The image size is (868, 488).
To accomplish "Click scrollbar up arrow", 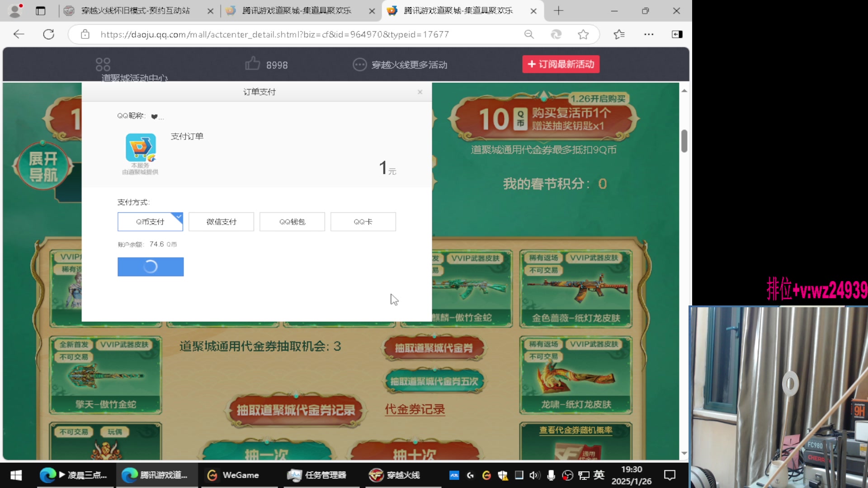I will (684, 91).
